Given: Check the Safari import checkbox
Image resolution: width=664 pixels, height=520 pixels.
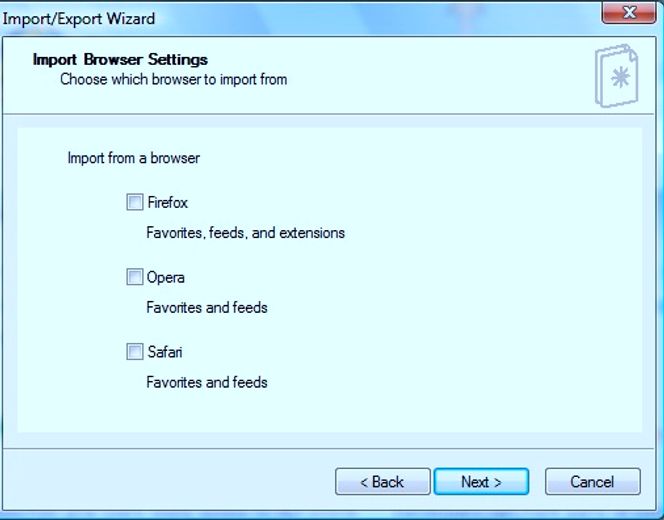Looking at the screenshot, I should pyautogui.click(x=135, y=351).
